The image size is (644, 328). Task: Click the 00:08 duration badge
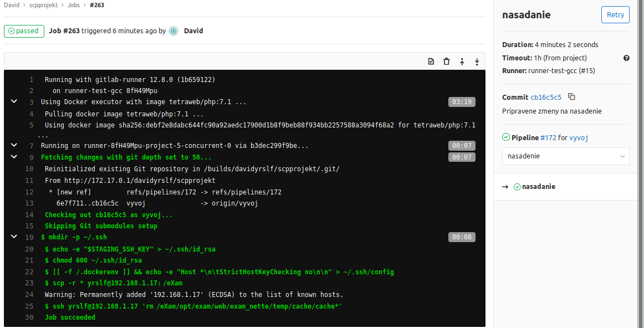pos(462,237)
